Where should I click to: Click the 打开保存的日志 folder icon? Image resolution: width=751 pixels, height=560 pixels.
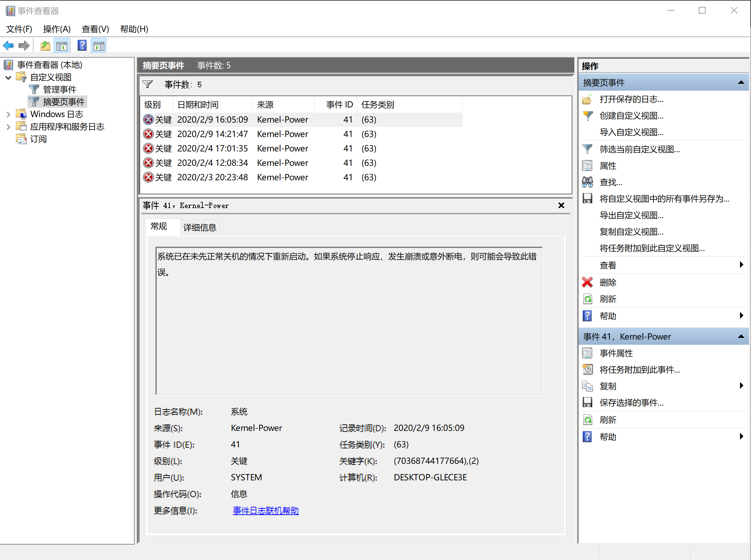[587, 100]
